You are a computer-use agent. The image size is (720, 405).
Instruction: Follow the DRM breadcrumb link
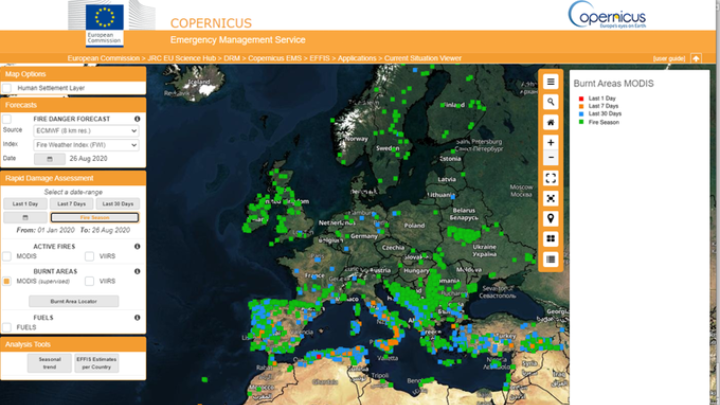(x=232, y=58)
